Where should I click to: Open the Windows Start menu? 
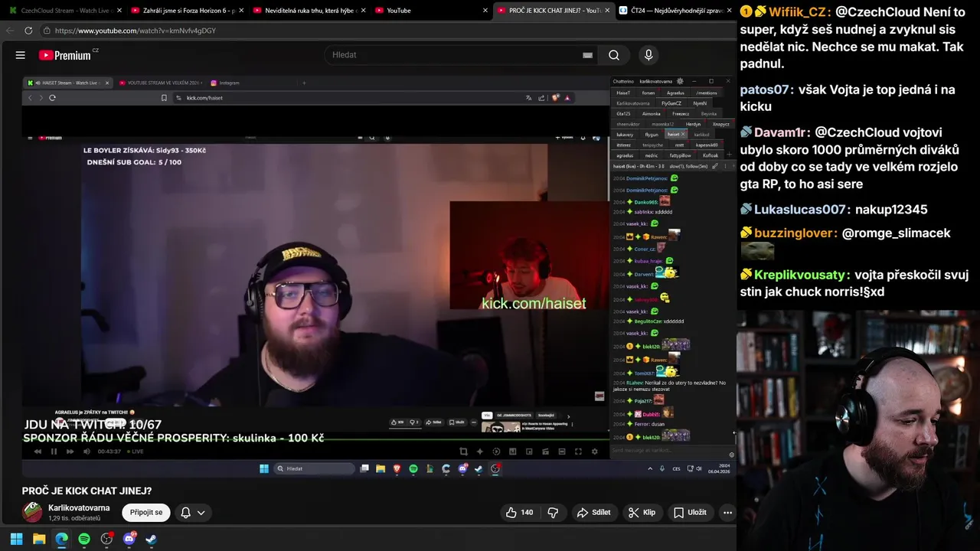tap(17, 539)
